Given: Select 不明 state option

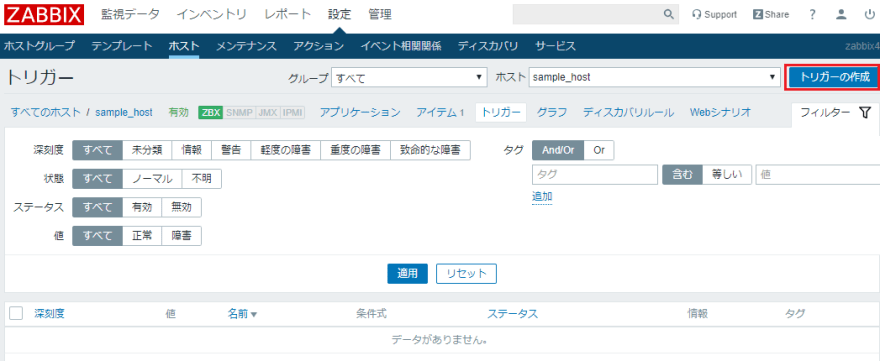Looking at the screenshot, I should (x=201, y=179).
